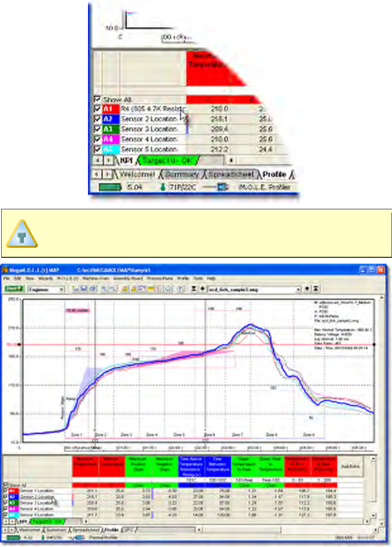Select the green Target 10 - OK tab in close-up
The image size is (392, 547).
(x=168, y=160)
